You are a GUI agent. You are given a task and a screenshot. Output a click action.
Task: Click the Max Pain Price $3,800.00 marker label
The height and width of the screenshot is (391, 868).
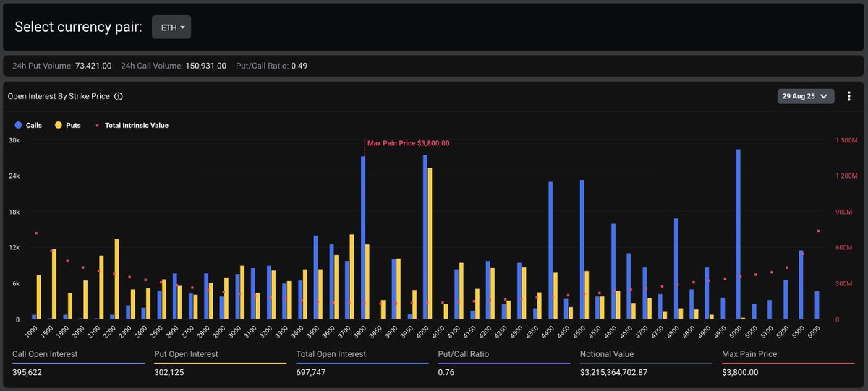pyautogui.click(x=408, y=143)
